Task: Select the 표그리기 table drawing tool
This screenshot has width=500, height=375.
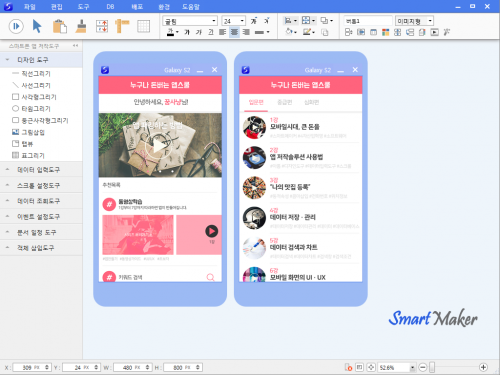Action: pyautogui.click(x=28, y=155)
